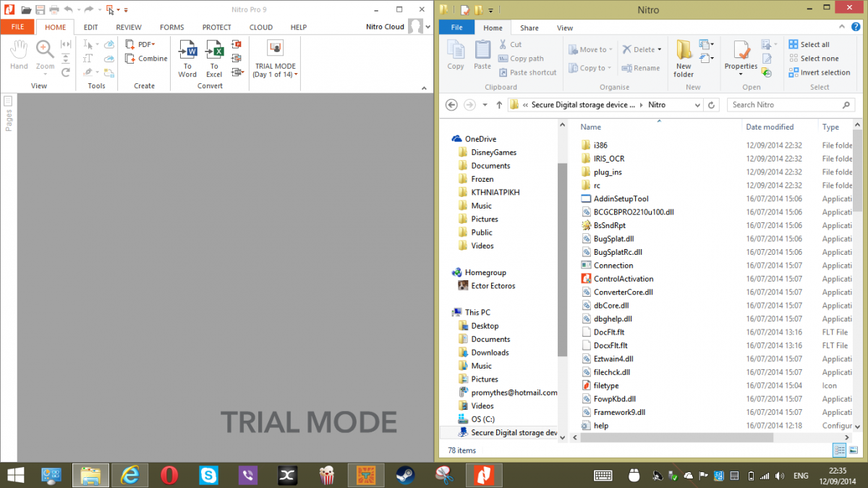
Task: Select BugSplat.dll in the file list
Action: [608, 239]
